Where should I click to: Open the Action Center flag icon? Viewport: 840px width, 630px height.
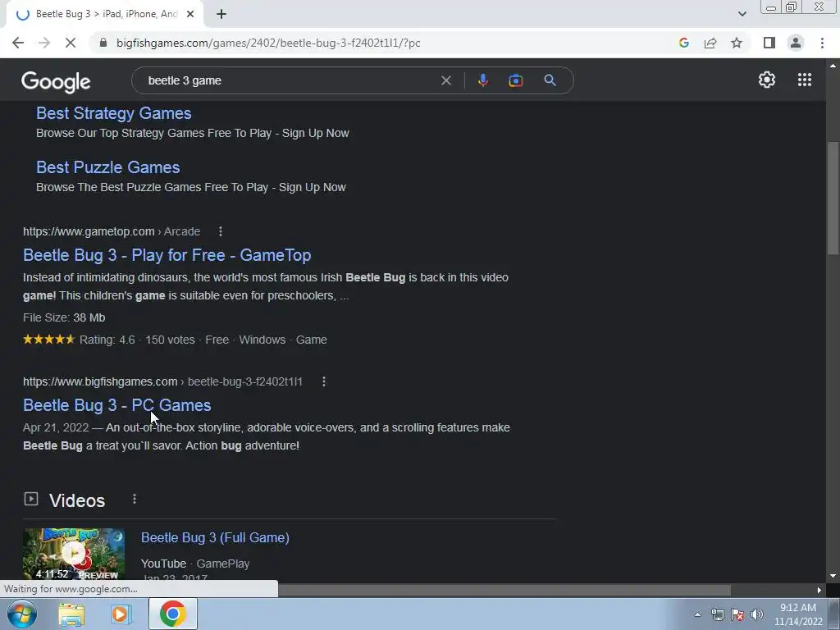[x=737, y=614]
